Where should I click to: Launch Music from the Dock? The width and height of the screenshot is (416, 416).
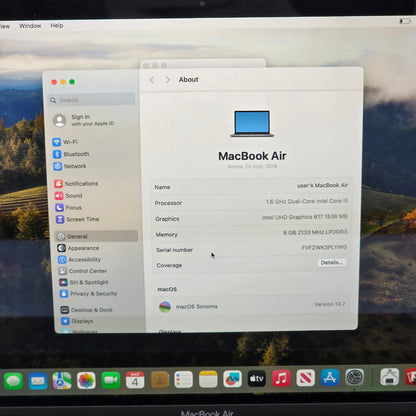(281, 378)
